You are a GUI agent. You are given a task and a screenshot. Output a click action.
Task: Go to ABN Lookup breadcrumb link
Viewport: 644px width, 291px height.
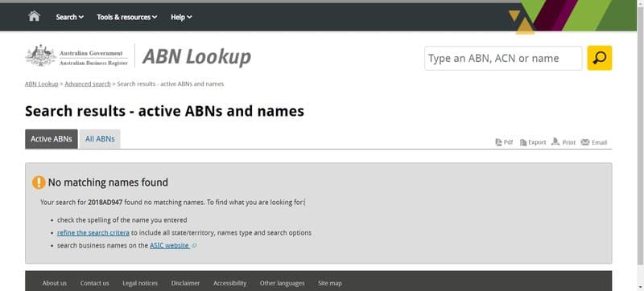42,84
